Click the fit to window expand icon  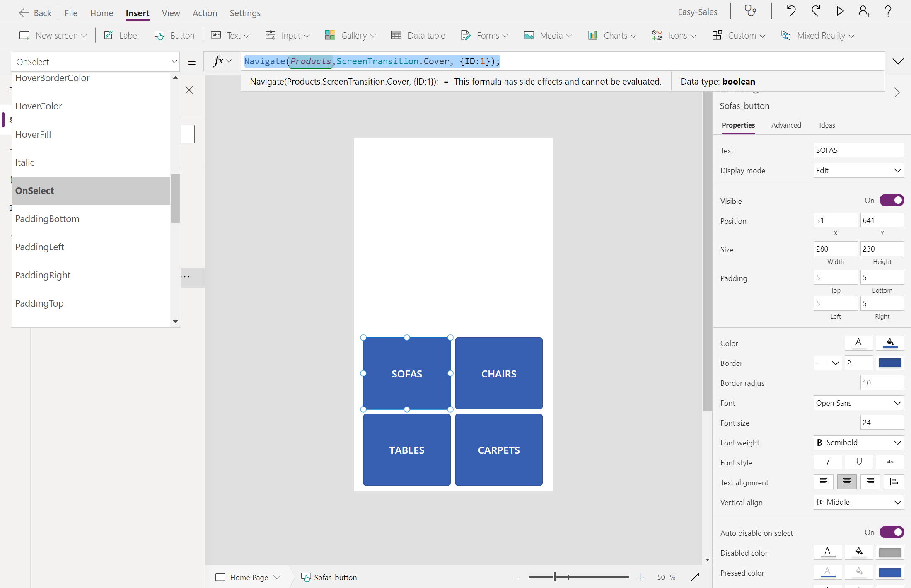pos(695,577)
